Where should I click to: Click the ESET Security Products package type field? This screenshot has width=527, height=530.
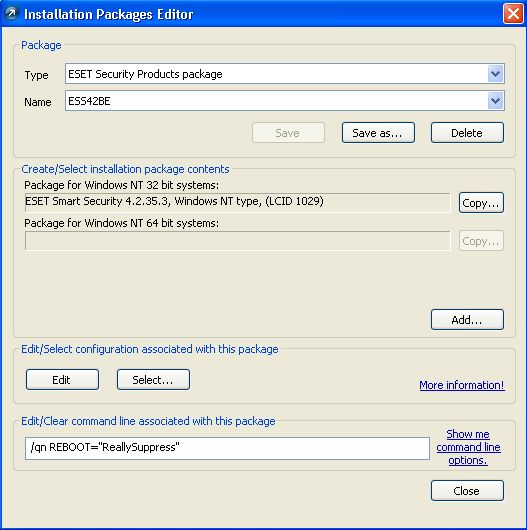[x=285, y=74]
